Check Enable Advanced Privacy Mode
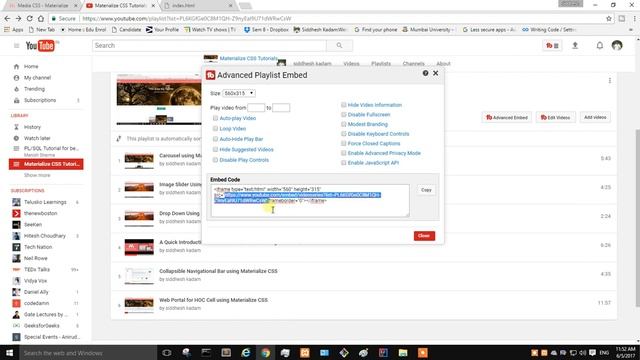 click(x=344, y=153)
